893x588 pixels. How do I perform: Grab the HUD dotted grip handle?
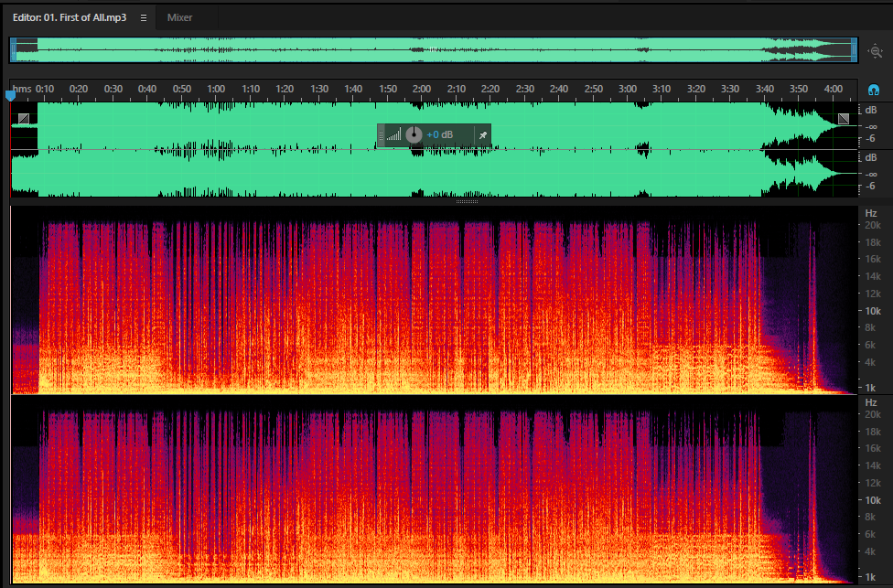[x=381, y=135]
